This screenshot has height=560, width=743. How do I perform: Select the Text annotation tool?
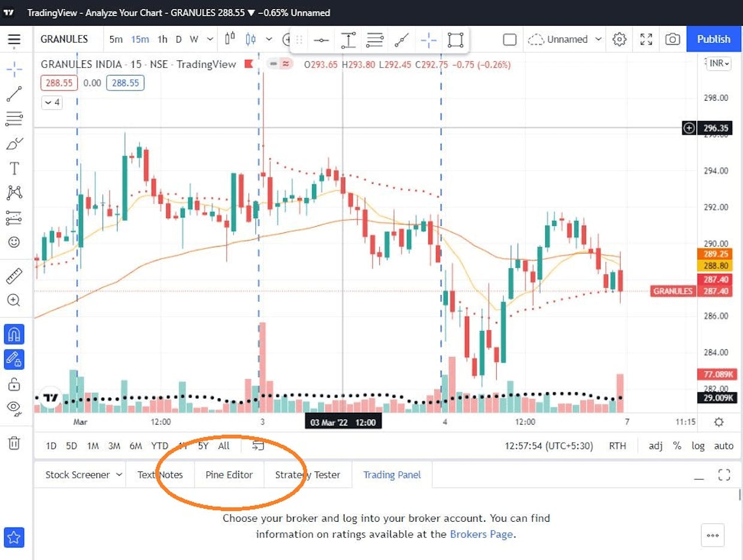[14, 168]
